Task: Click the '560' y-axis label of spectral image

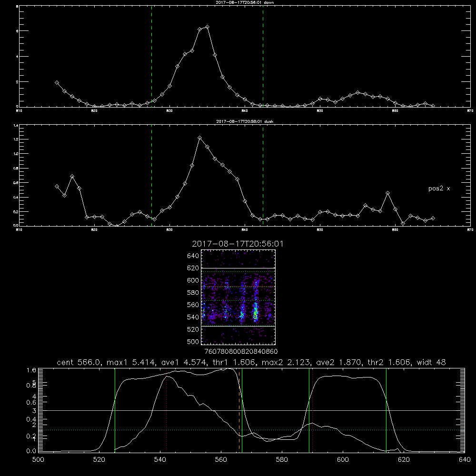Action: click(x=193, y=305)
